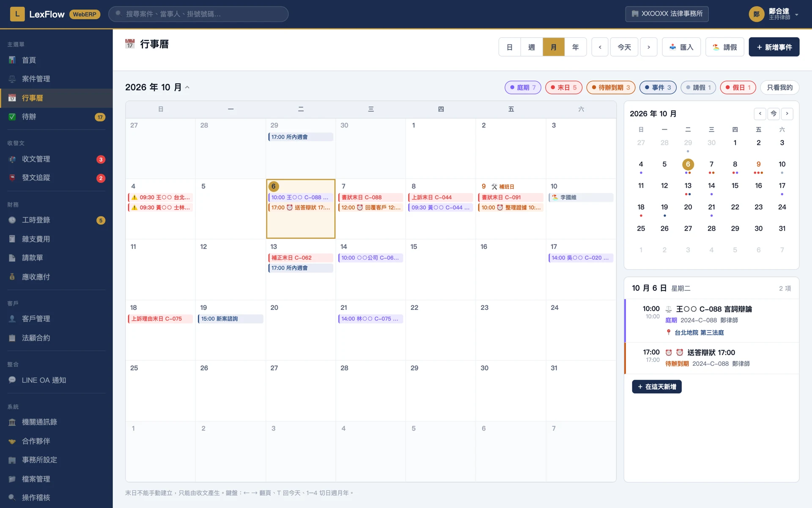
Task: Open LINE OA 通知 chat icon
Action: [12, 380]
